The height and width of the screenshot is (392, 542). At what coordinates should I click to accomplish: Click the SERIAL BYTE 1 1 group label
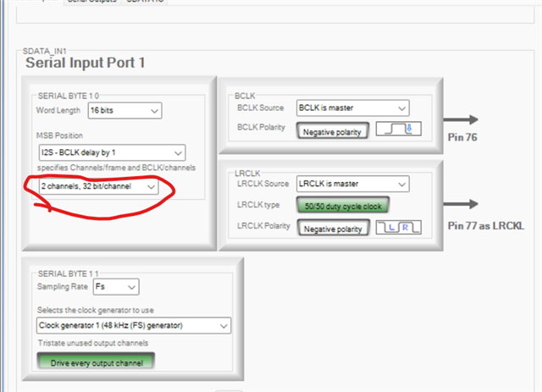(69, 273)
